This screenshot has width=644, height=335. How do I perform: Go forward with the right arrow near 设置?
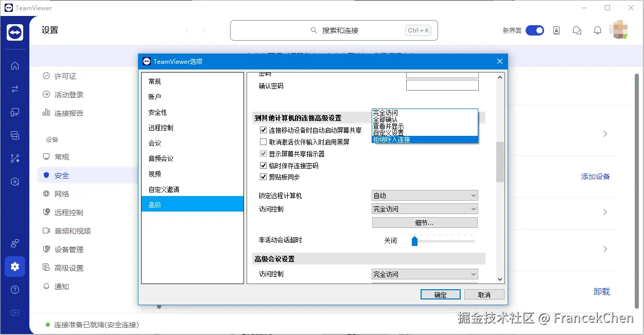point(204,30)
